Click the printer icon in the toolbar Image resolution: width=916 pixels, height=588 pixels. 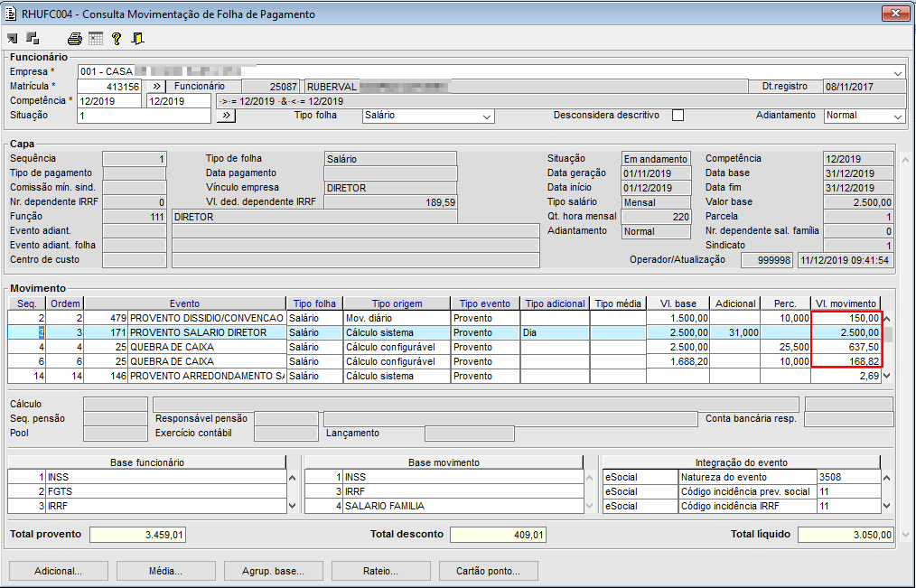75,38
